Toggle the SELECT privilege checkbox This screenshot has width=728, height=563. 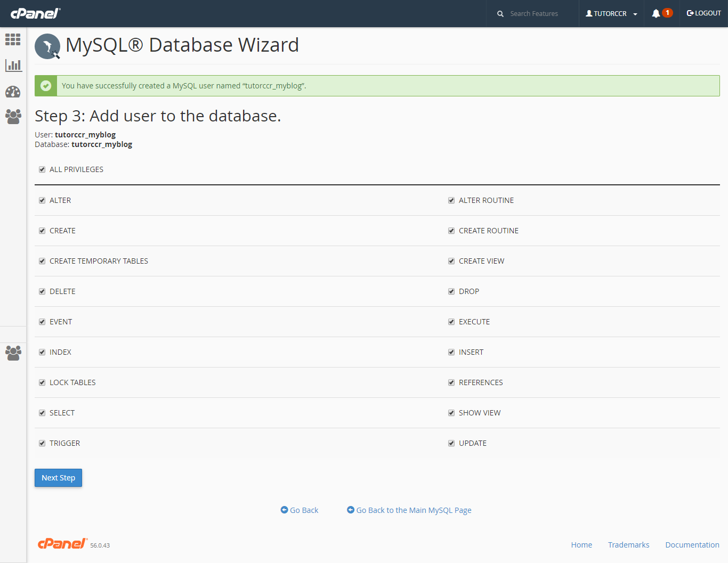(42, 413)
